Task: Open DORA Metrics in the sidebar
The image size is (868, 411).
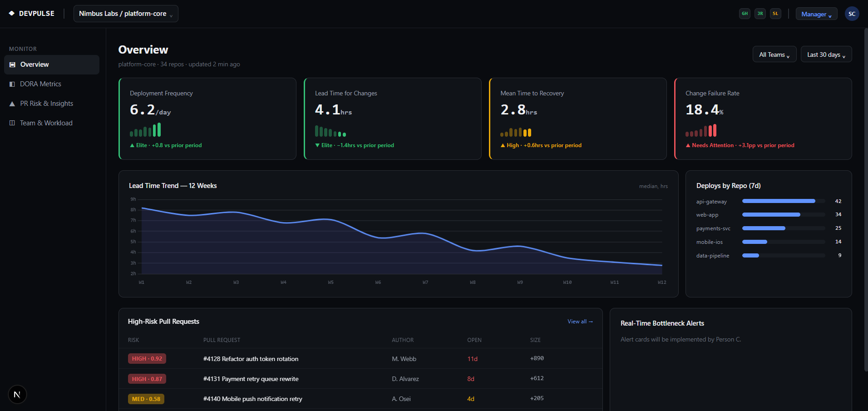Action: tap(52, 84)
